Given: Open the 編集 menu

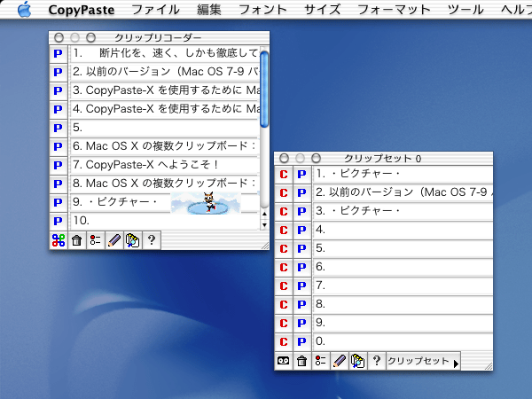Looking at the screenshot, I should coord(209,10).
